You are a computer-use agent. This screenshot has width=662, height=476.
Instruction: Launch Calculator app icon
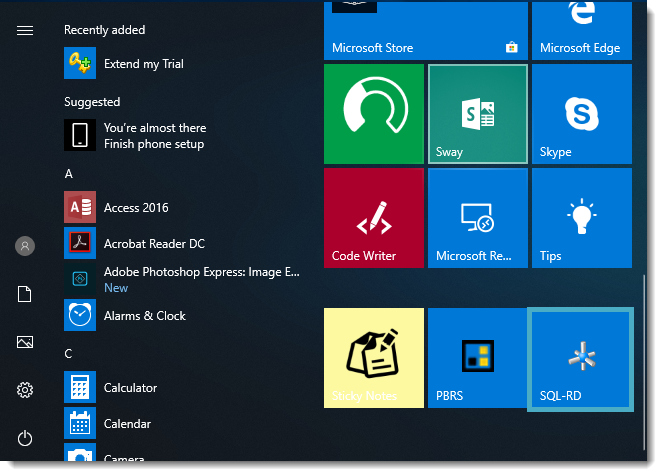pyautogui.click(x=80, y=387)
